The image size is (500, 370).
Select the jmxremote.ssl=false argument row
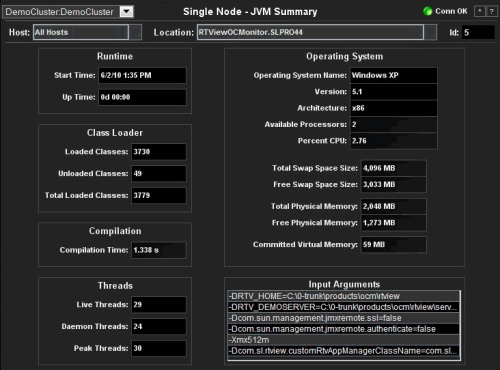click(x=344, y=318)
